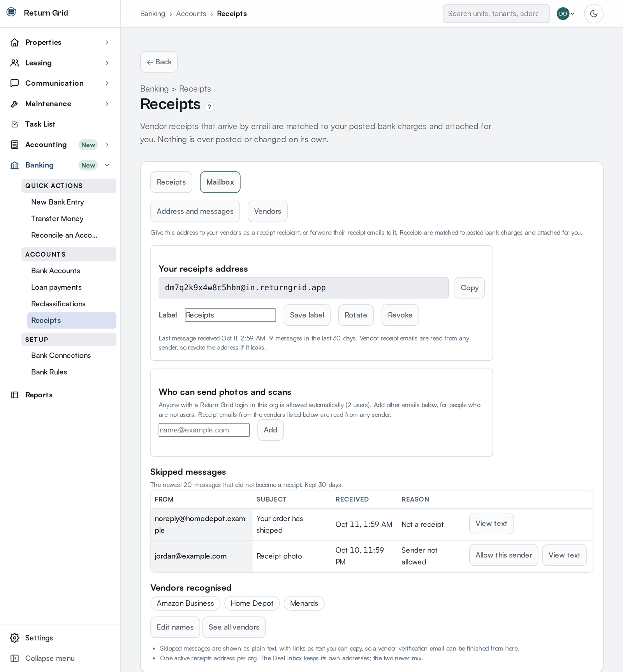Expand the Properties chevron

pos(107,42)
